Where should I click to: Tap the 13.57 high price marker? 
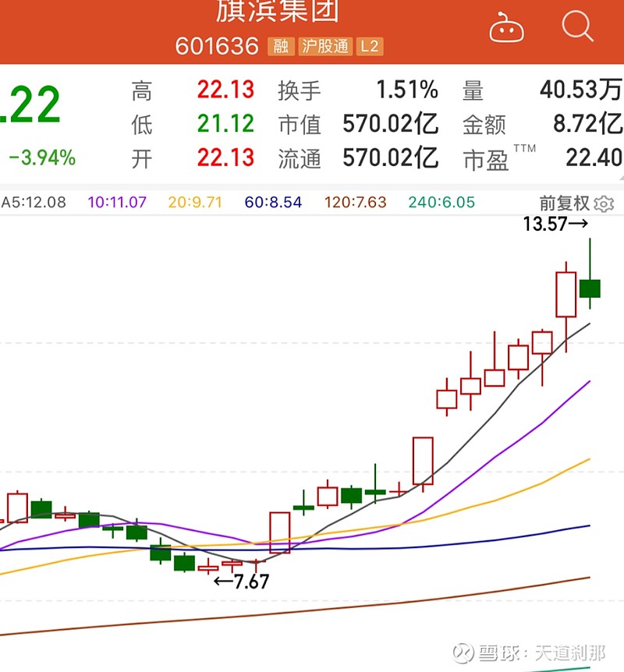click(555, 225)
